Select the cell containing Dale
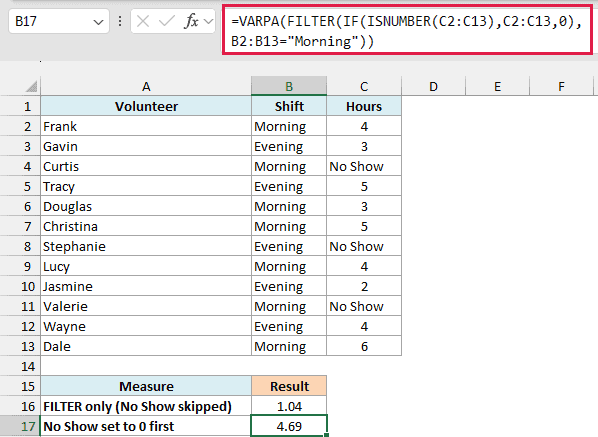The height and width of the screenshot is (437, 598). click(146, 347)
